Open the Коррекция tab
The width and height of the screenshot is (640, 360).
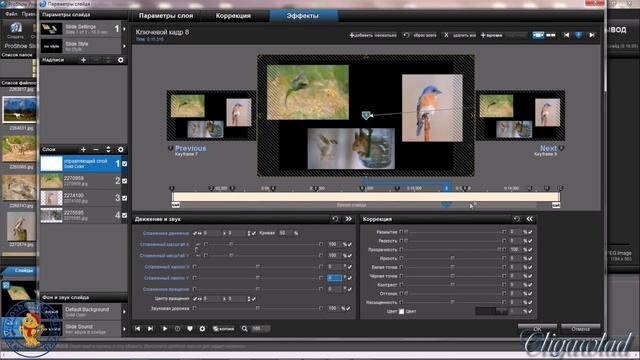click(x=233, y=16)
